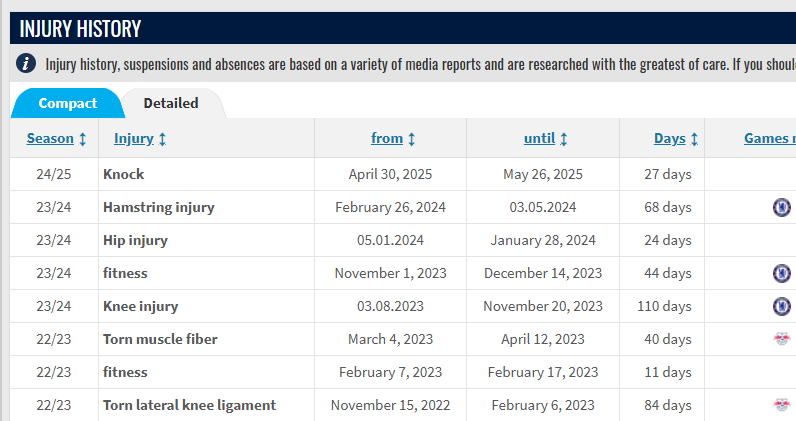
Task: Click the info icon beside injury history note
Action: pos(26,63)
